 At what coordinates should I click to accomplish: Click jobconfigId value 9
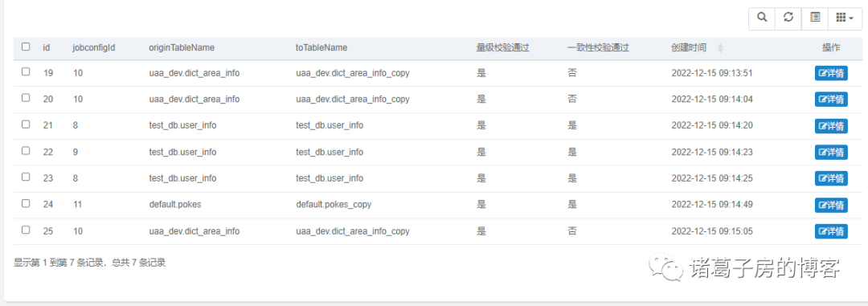pos(76,152)
